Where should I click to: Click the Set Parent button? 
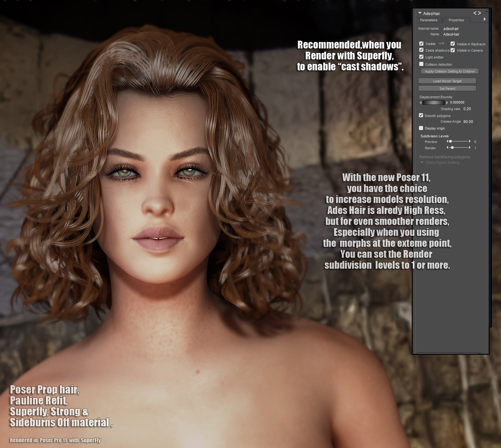click(447, 89)
